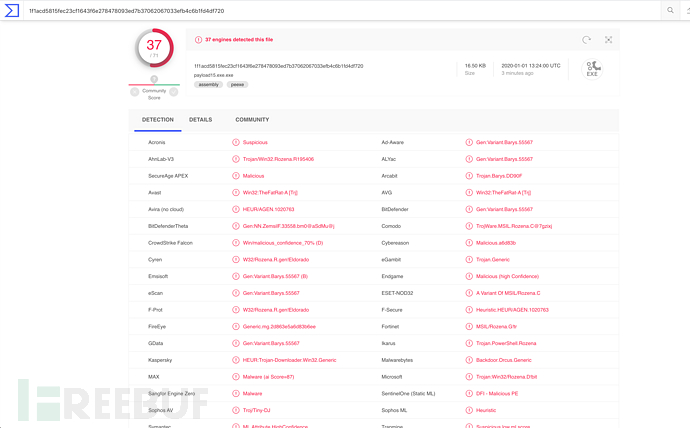Click BitDefenderTheta detection alert icon
Image resolution: width=690 pixels, height=428 pixels.
(x=236, y=226)
